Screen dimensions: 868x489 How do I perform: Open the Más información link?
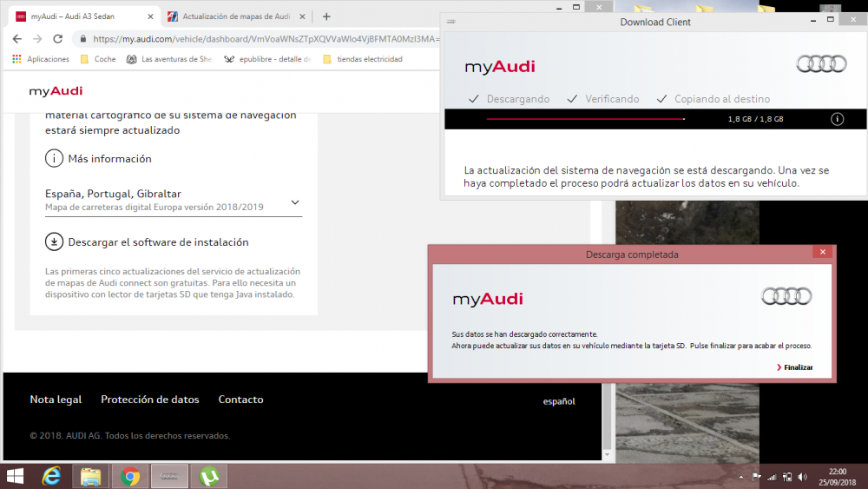(x=109, y=159)
